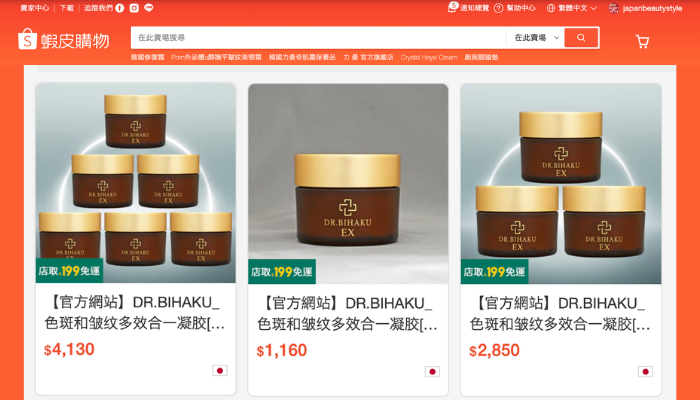Open the LINE follow icon

[149, 8]
